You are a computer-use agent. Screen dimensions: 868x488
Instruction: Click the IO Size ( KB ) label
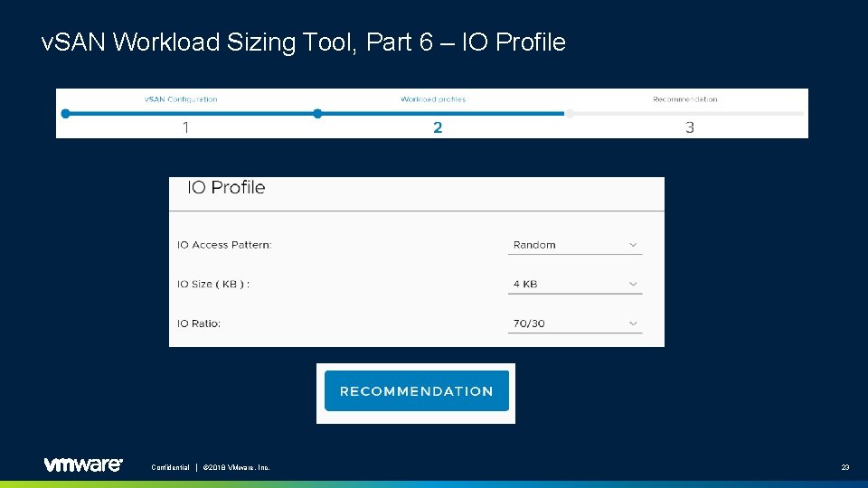[x=213, y=285]
